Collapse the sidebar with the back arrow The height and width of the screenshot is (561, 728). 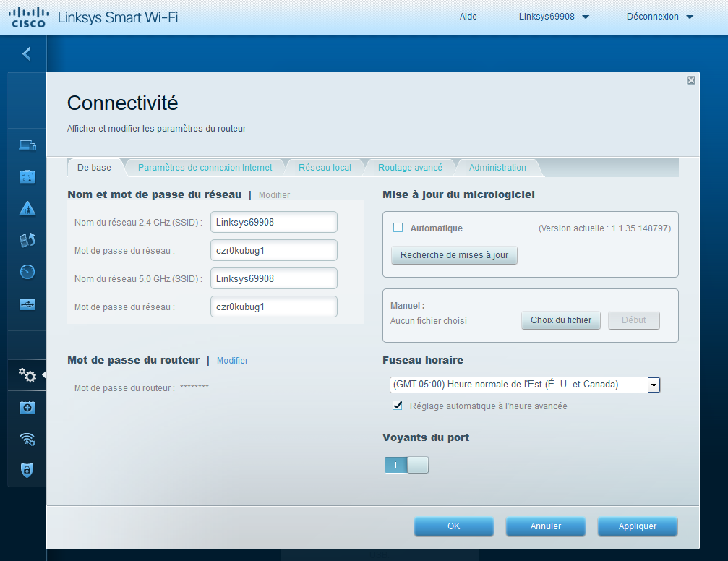[27, 53]
